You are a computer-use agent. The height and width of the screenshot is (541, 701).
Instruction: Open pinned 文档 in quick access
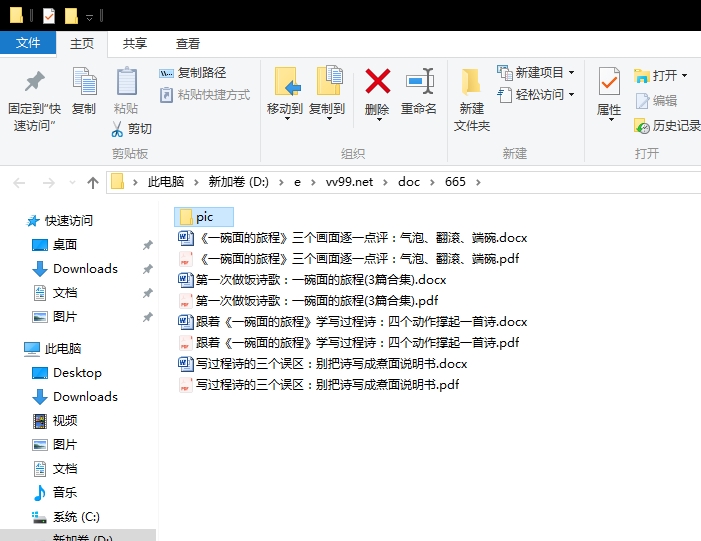(55, 293)
